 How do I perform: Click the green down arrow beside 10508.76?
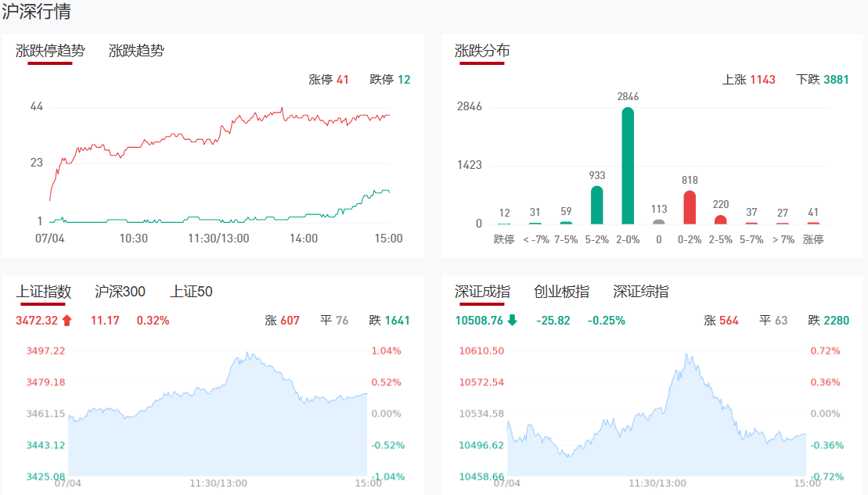[512, 320]
